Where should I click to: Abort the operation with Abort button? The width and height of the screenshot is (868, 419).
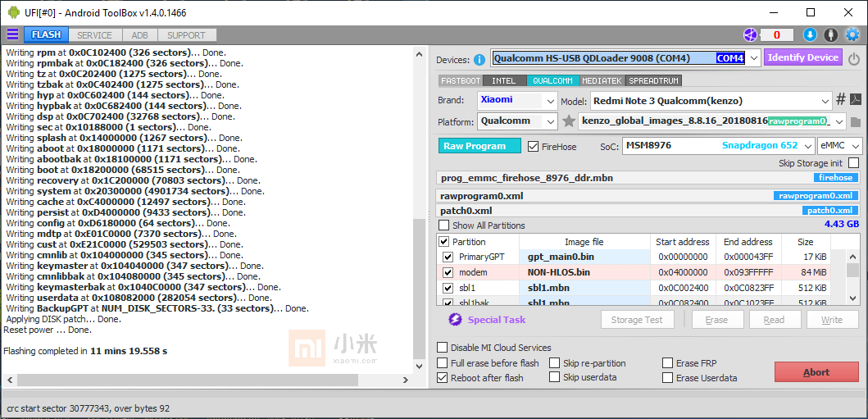(816, 372)
